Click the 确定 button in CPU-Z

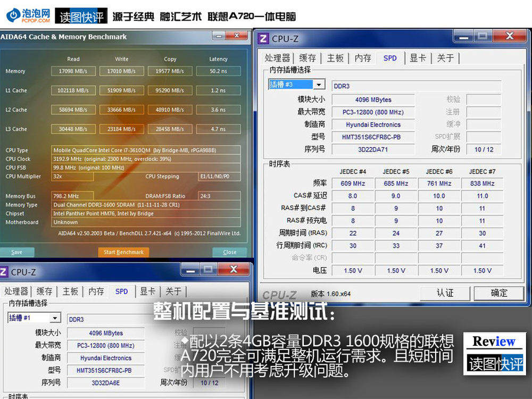(x=499, y=293)
